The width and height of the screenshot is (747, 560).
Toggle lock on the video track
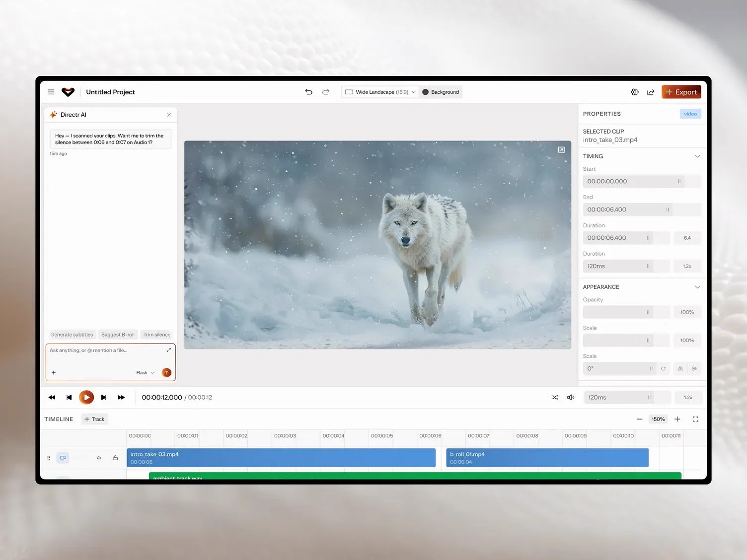click(x=115, y=458)
